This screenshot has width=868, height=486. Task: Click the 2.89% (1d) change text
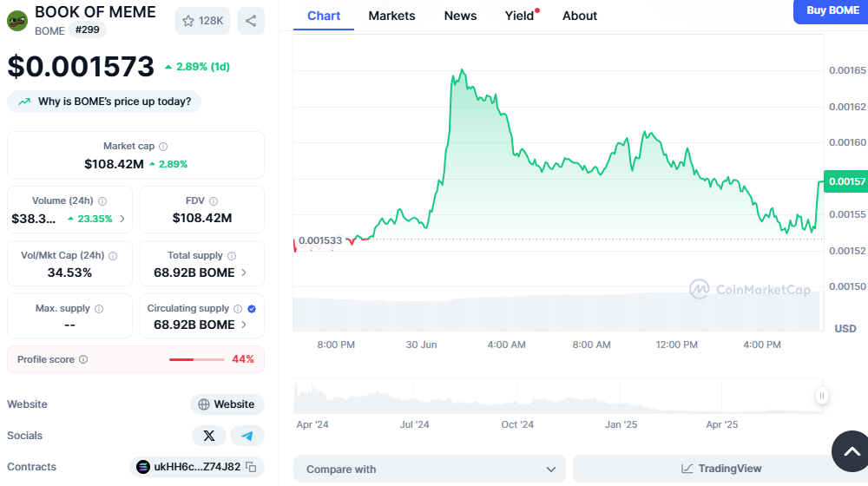tap(202, 67)
